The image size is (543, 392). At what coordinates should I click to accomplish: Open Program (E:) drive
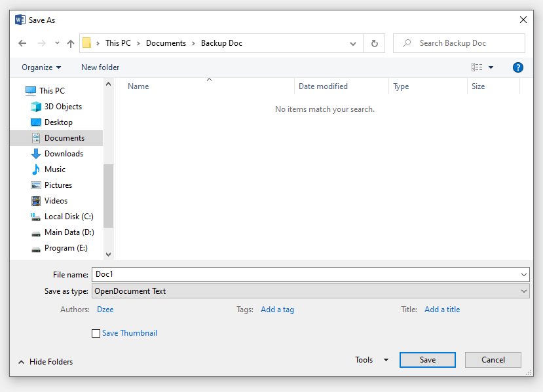coord(66,248)
